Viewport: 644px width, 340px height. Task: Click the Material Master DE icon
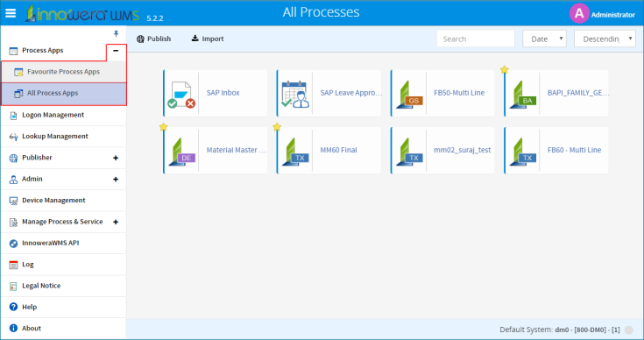pyautogui.click(x=182, y=152)
